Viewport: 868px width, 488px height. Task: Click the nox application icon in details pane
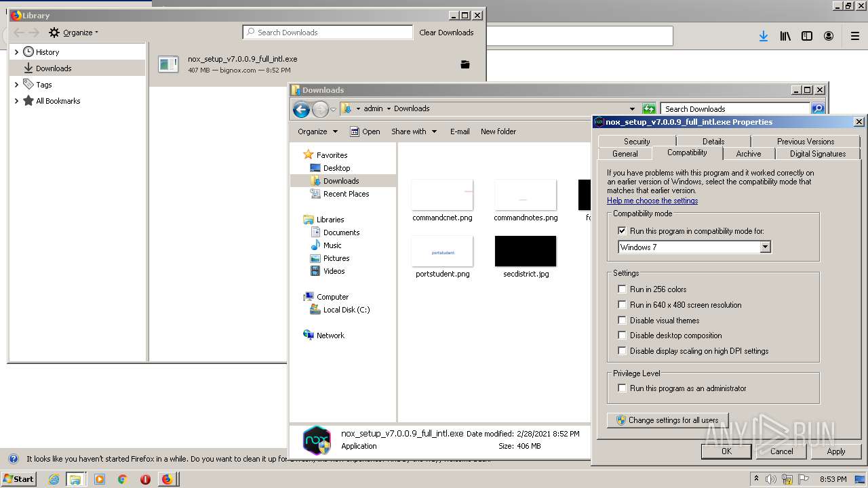click(317, 440)
